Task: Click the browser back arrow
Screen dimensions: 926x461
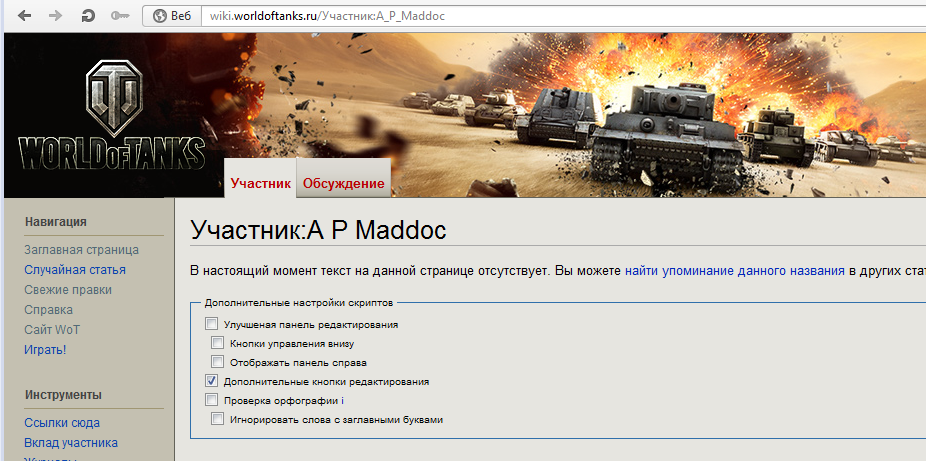Action: click(x=24, y=16)
